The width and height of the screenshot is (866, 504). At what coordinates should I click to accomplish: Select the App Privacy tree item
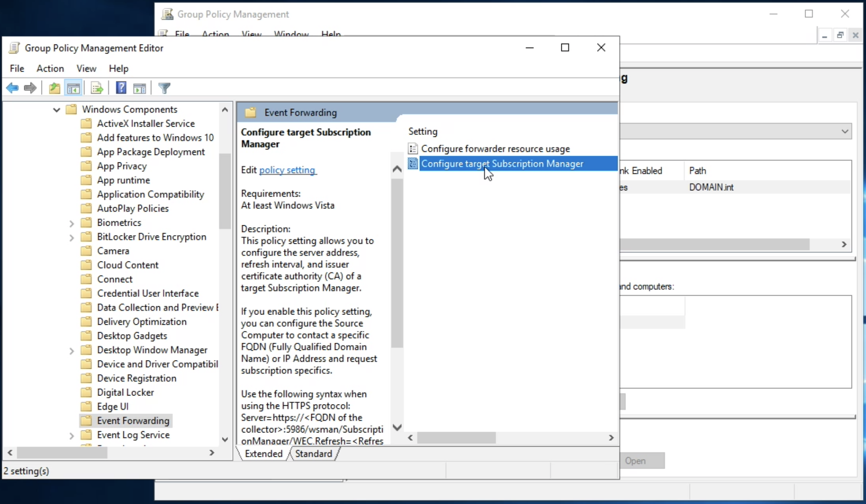point(122,166)
